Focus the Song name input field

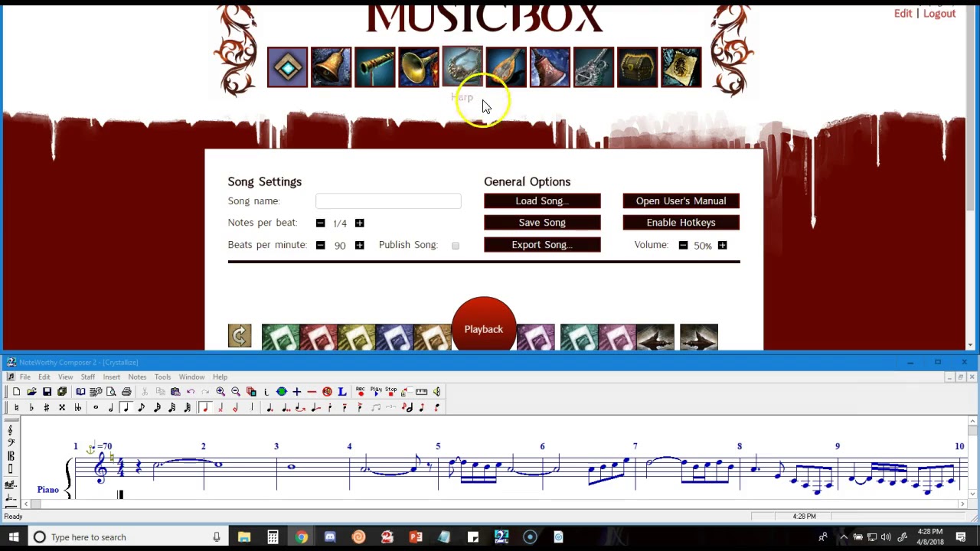pyautogui.click(x=388, y=201)
